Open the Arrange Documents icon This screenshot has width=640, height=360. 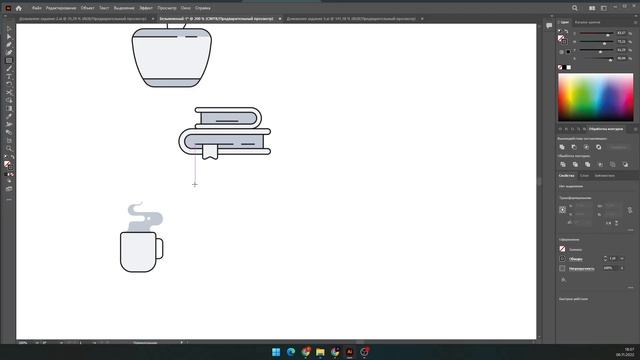(592, 8)
